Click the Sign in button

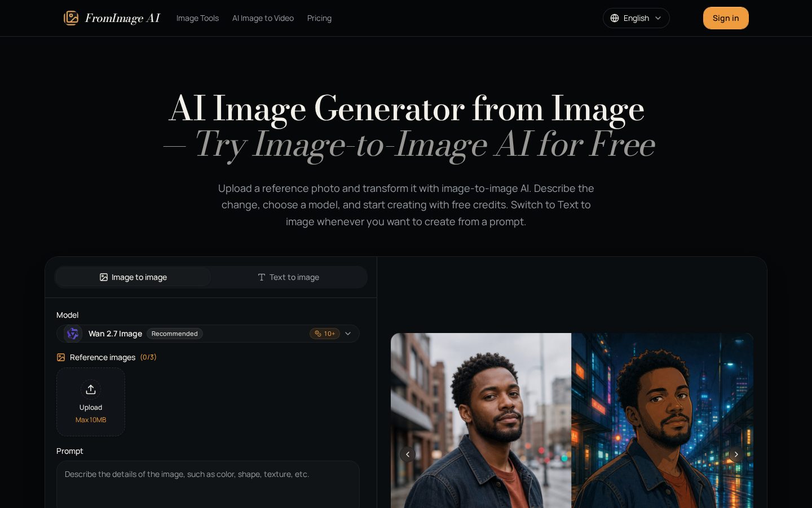pos(726,18)
